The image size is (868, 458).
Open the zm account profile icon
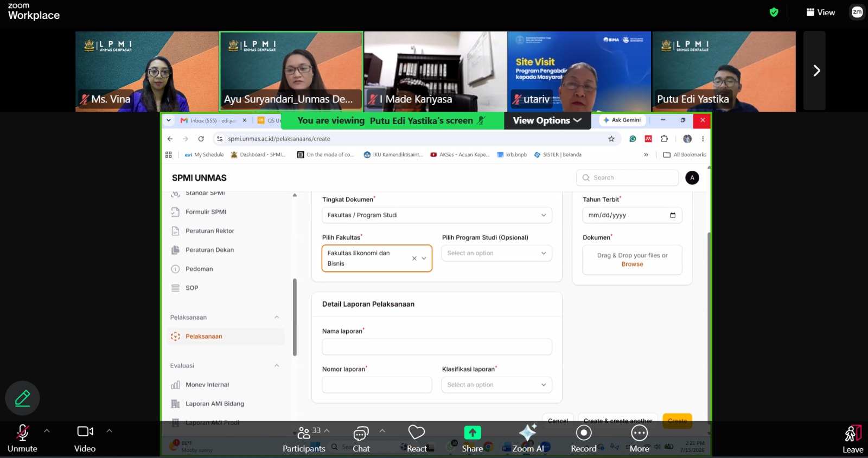(857, 12)
